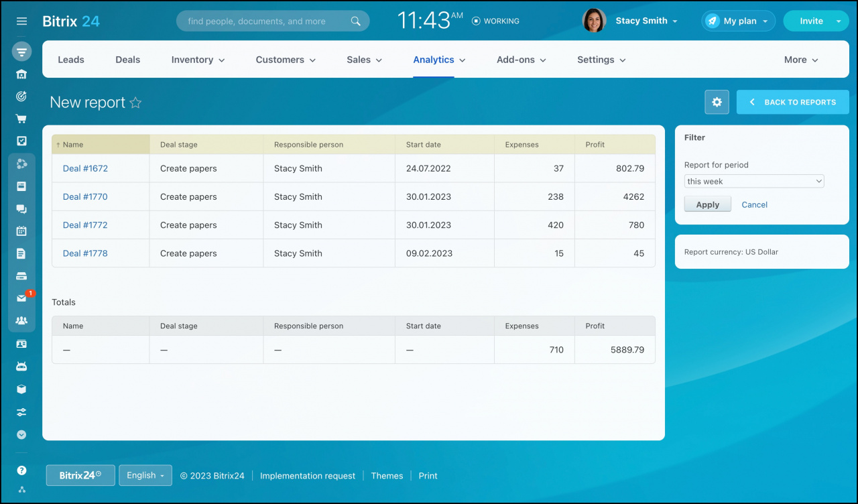This screenshot has width=858, height=504.
Task: Open Deal #1672
Action: click(x=85, y=168)
